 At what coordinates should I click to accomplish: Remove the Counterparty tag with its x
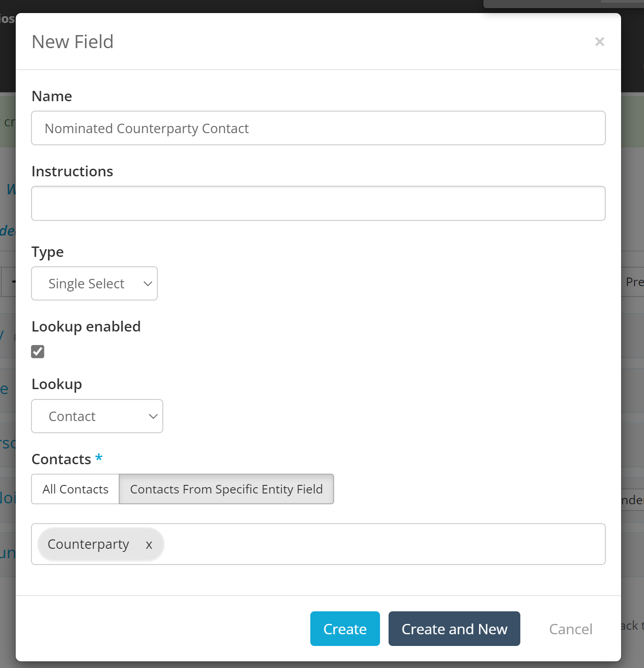click(149, 545)
